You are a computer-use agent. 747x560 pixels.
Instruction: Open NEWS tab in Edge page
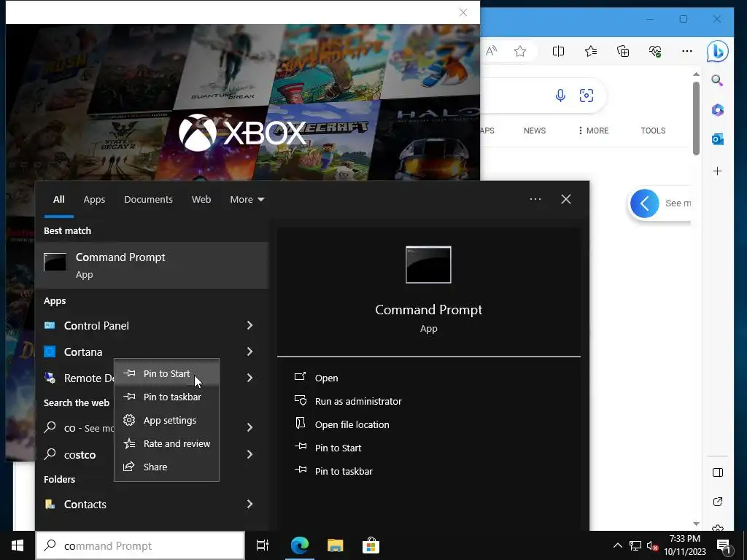point(535,131)
